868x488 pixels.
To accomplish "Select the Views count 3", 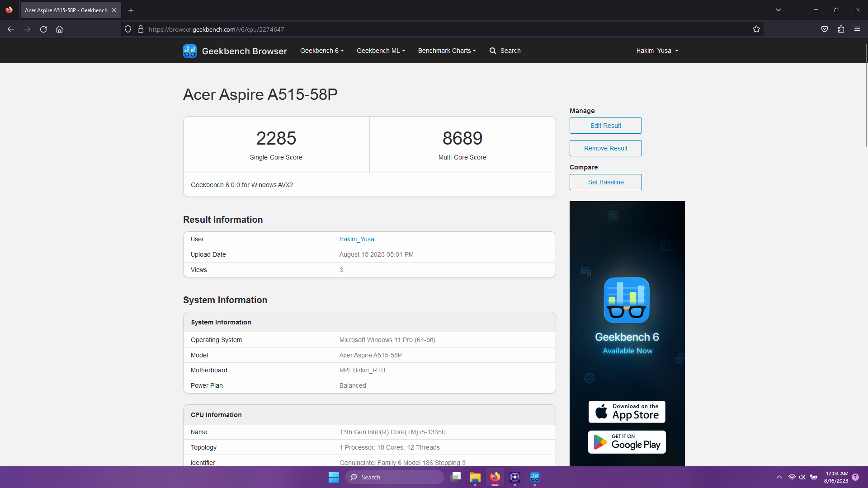I will [341, 270].
